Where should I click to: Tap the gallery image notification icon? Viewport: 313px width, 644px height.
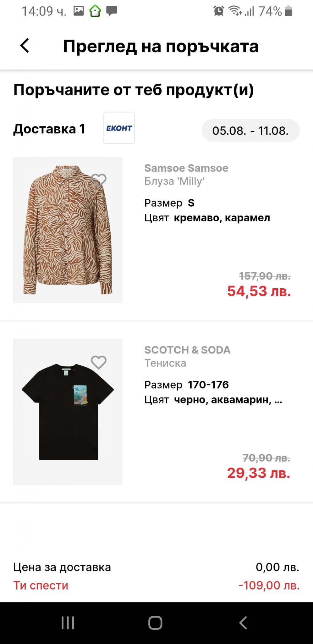(x=79, y=11)
